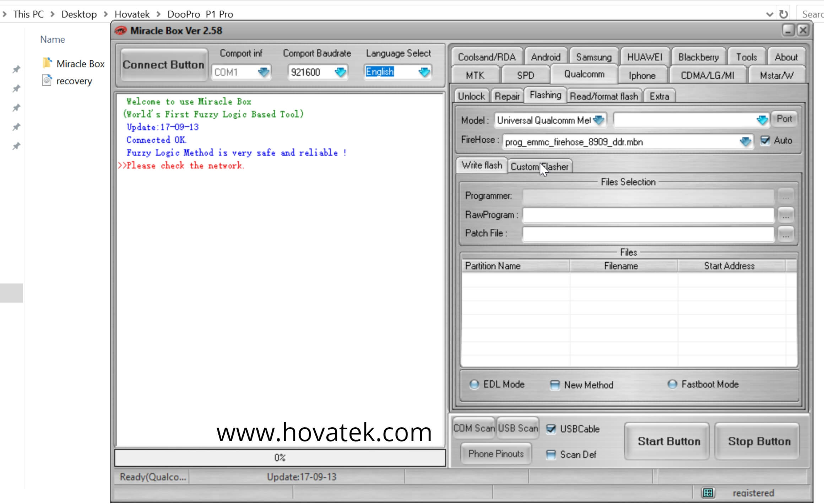Click the Port button
Image resolution: width=824 pixels, height=504 pixels.
tap(784, 119)
